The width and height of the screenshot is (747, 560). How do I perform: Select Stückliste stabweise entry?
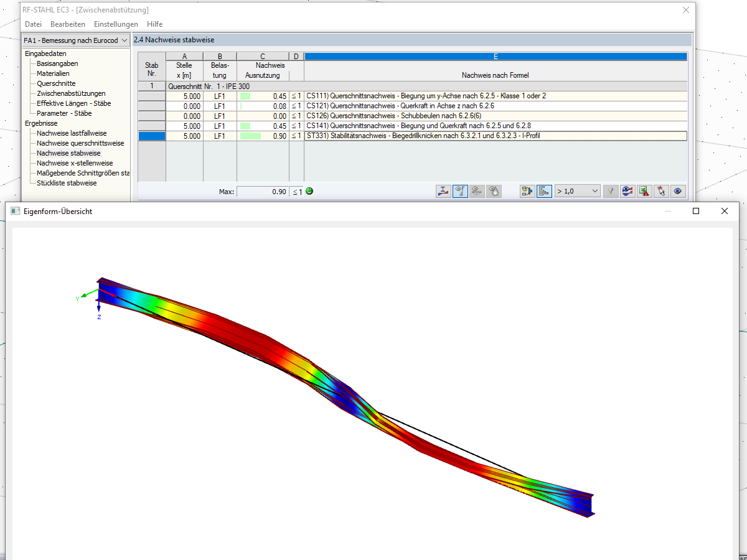pos(67,183)
